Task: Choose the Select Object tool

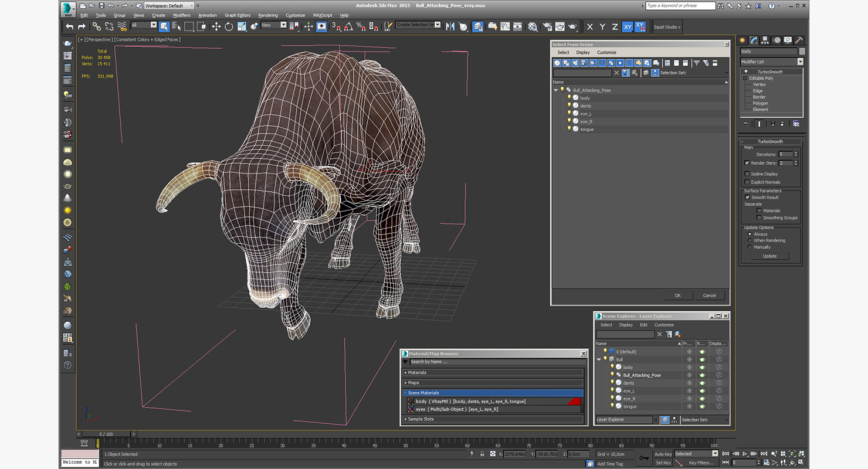Action: tap(164, 26)
